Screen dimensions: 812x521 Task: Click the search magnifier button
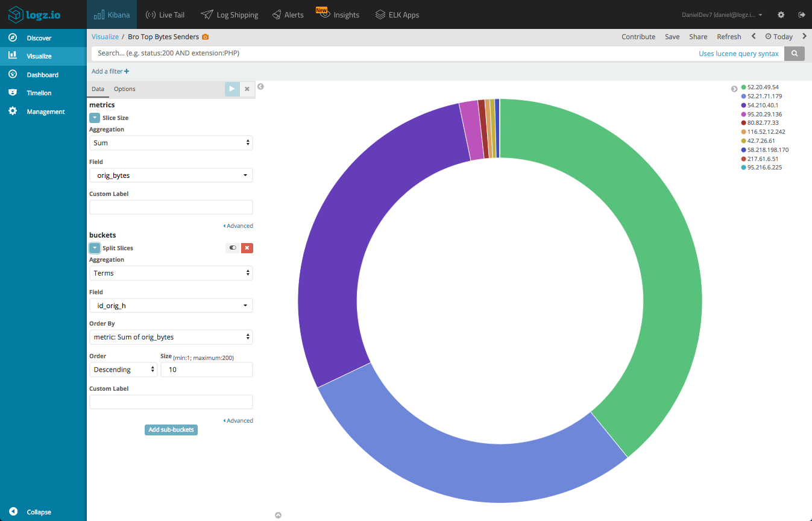click(795, 54)
